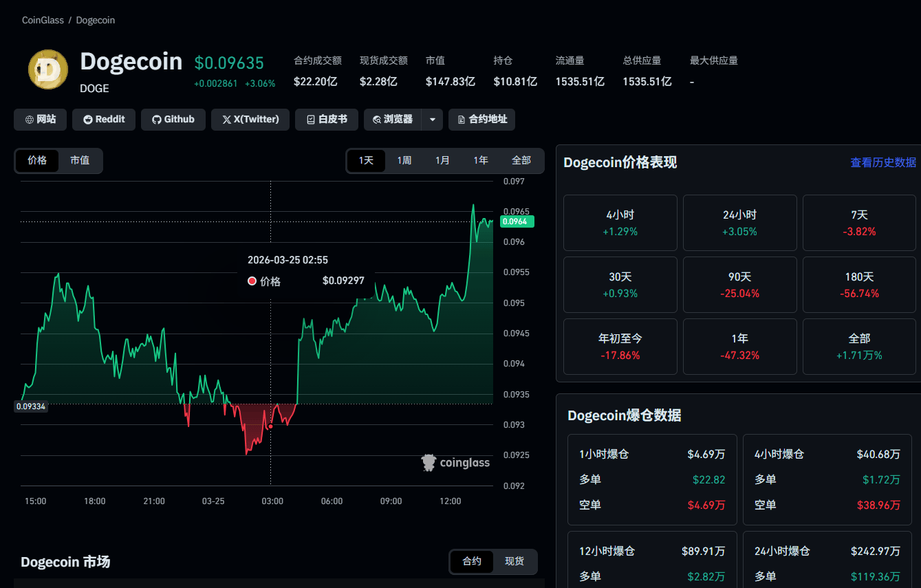Click the CoinGlass breadcrumb link
This screenshot has width=921, height=588.
click(x=43, y=21)
